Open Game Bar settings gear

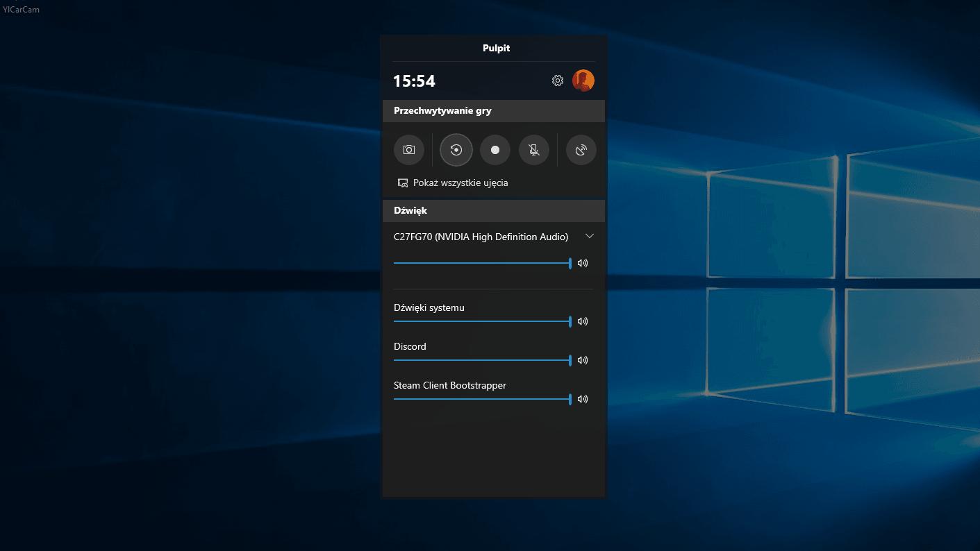tap(558, 80)
